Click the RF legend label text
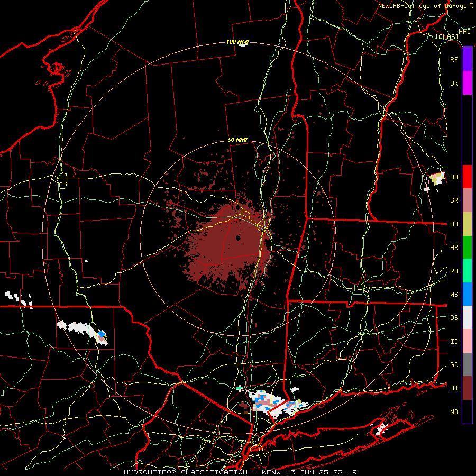Viewport: 476px width, 476px height. pyautogui.click(x=454, y=59)
